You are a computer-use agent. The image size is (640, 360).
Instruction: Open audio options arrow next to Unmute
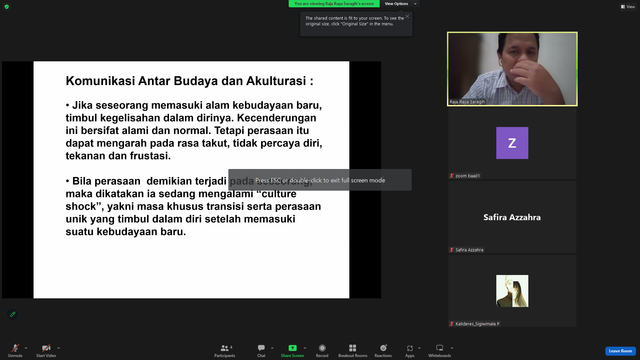(26, 348)
